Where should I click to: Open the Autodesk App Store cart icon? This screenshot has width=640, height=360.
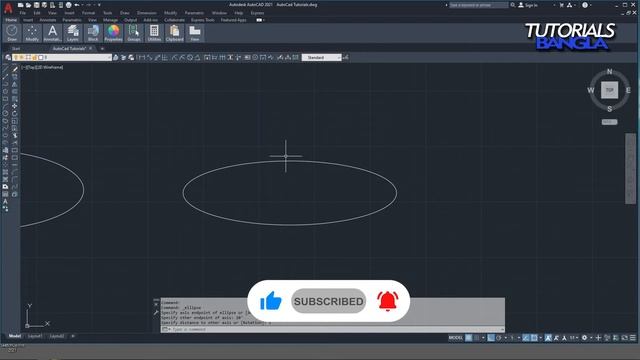click(x=561, y=5)
